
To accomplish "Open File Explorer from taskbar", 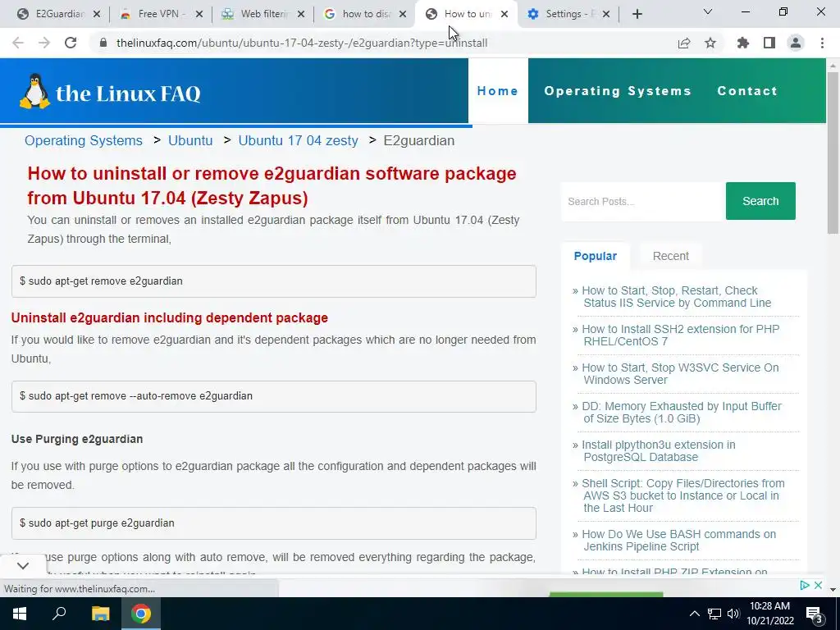I will pyautogui.click(x=100, y=614).
